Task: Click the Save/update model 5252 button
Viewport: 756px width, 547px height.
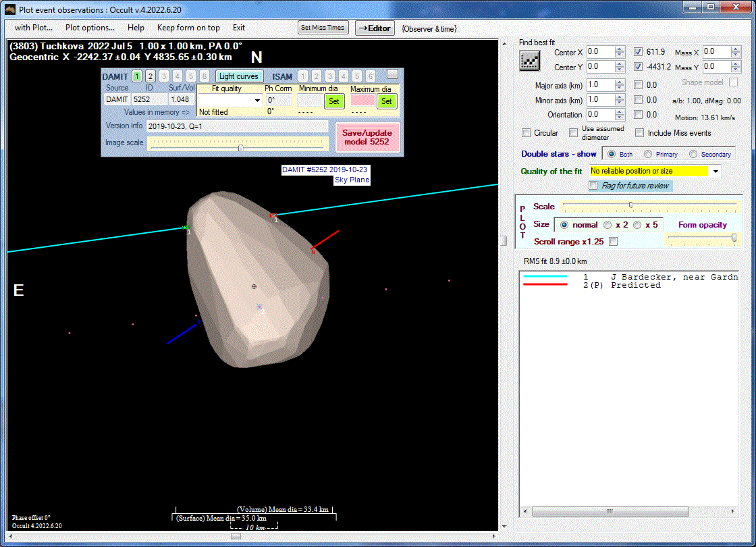Action: pos(367,137)
